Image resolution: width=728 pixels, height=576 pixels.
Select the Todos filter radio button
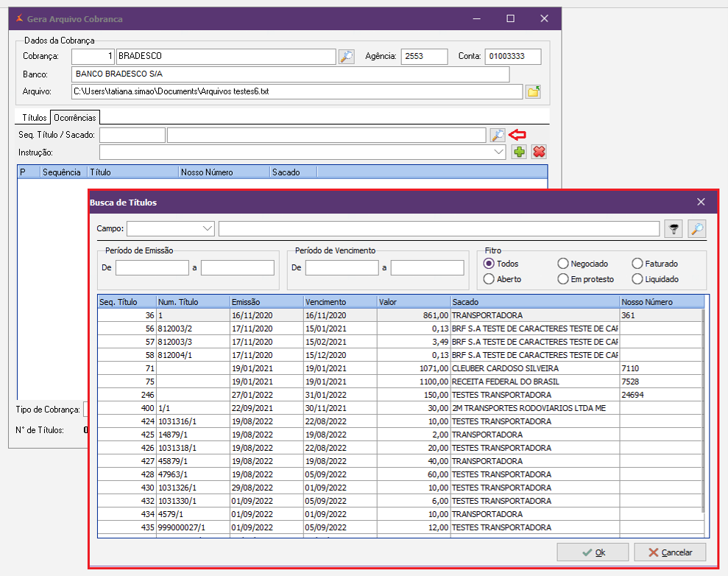coord(489,264)
